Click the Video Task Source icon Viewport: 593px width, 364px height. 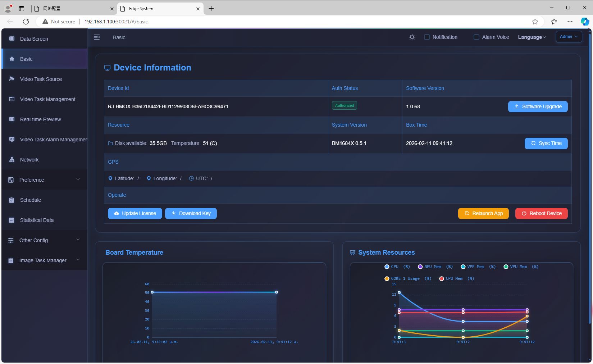click(12, 79)
